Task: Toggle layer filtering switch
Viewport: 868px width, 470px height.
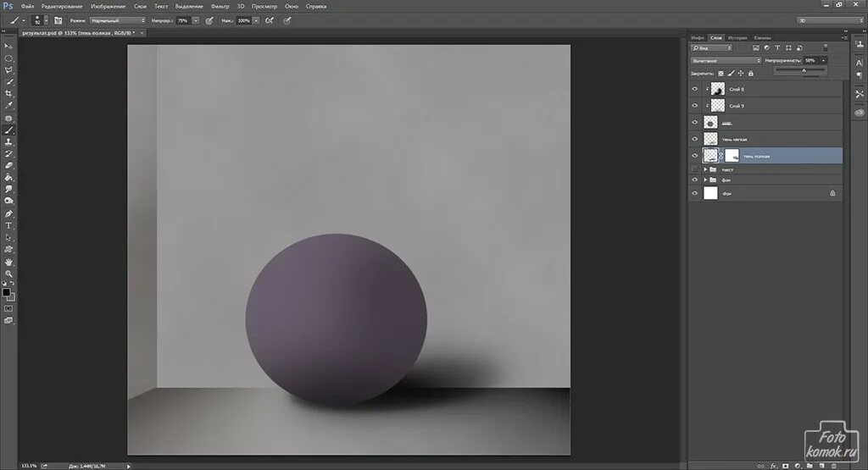Action: 826,47
